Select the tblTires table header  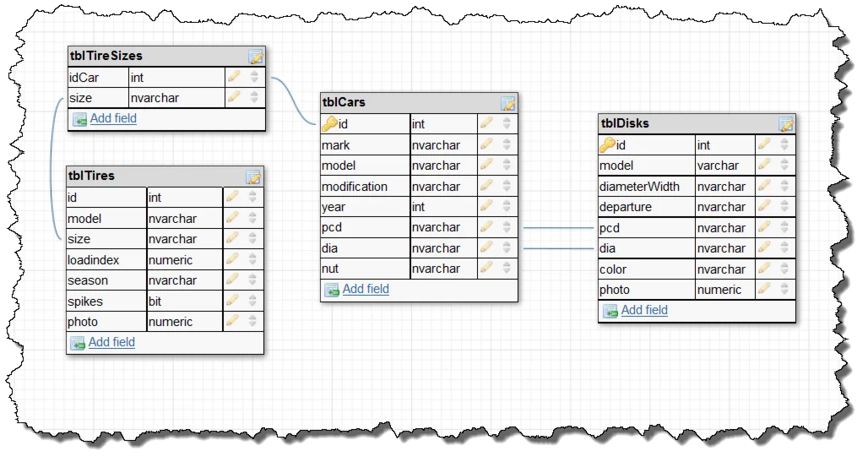click(x=165, y=177)
